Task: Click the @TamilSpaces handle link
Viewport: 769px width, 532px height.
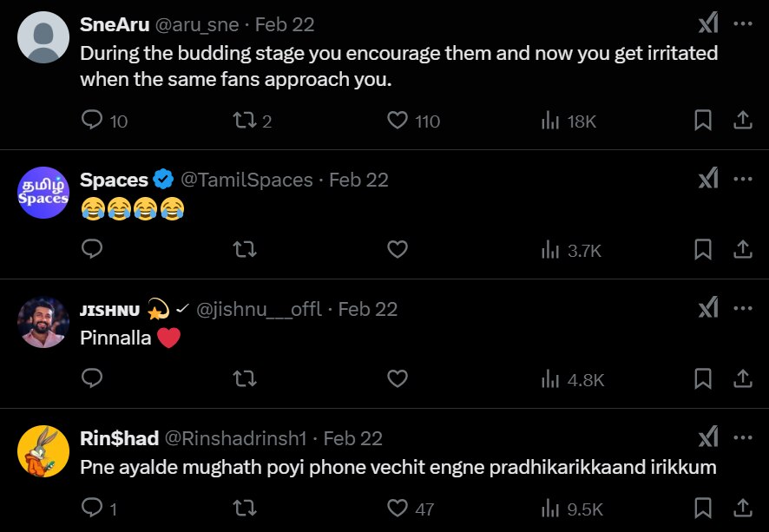Action: tap(246, 180)
